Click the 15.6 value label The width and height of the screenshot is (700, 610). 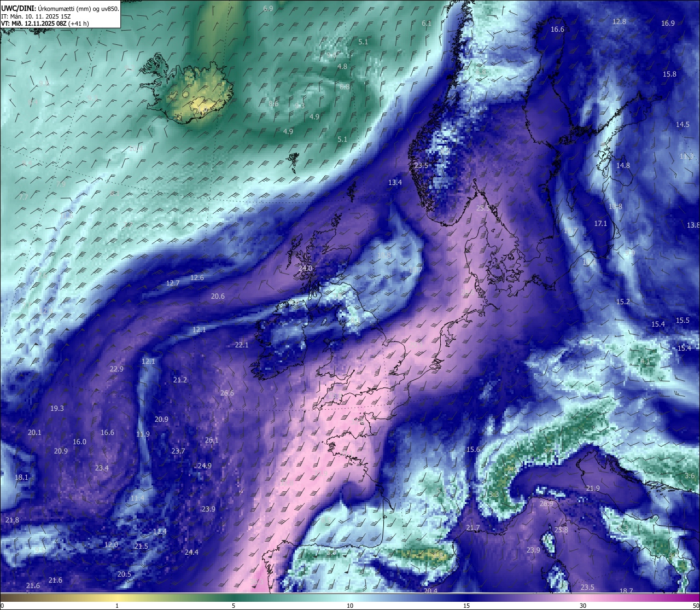point(473,450)
